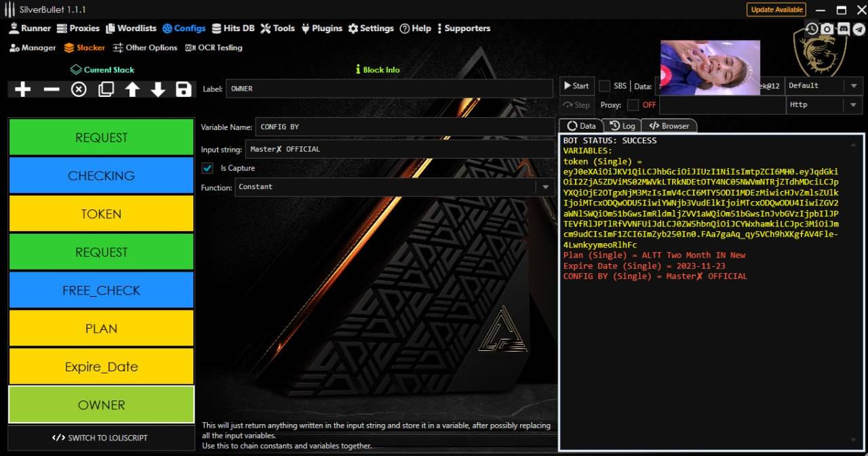The width and height of the screenshot is (868, 456).
Task: Open the changelog history clock icon
Action: [x=812, y=29]
